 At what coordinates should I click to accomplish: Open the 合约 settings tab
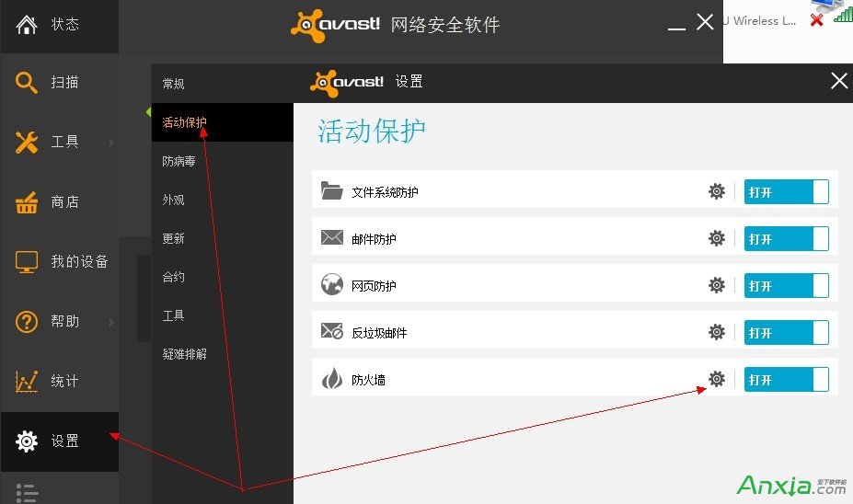(x=222, y=277)
